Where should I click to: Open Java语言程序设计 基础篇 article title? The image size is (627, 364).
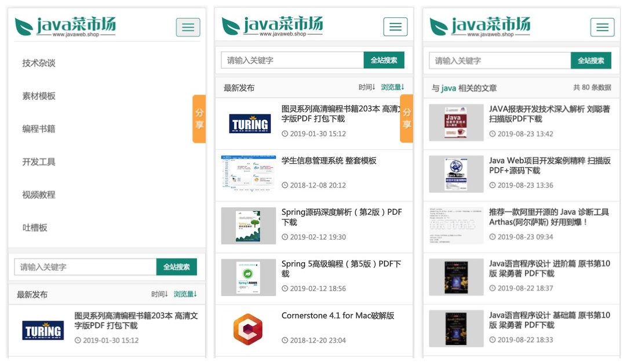[x=549, y=319]
